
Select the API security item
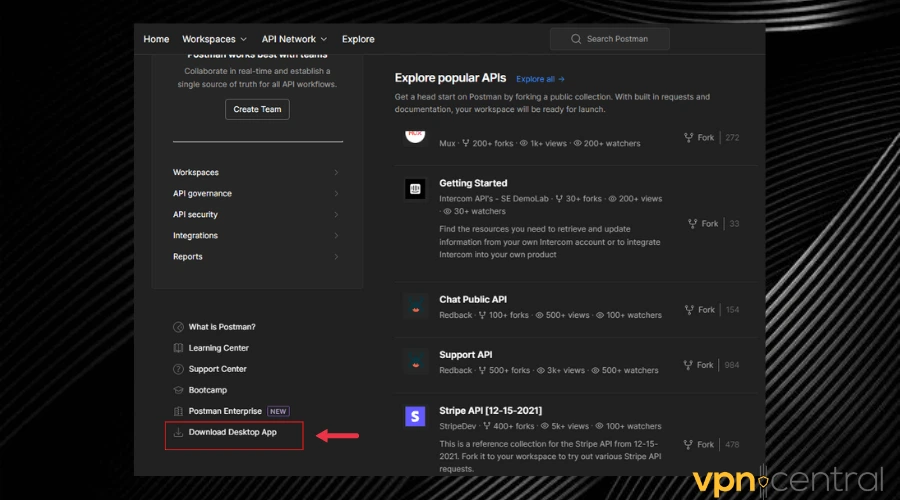point(195,215)
